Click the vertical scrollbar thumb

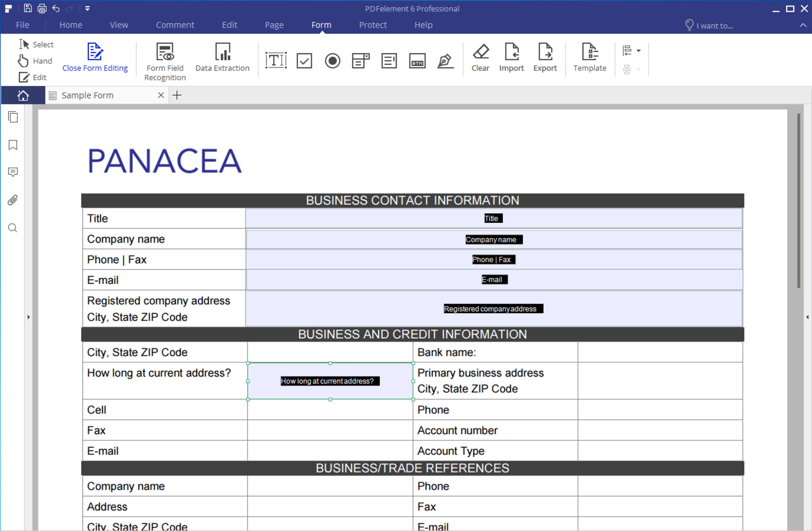pyautogui.click(x=799, y=201)
